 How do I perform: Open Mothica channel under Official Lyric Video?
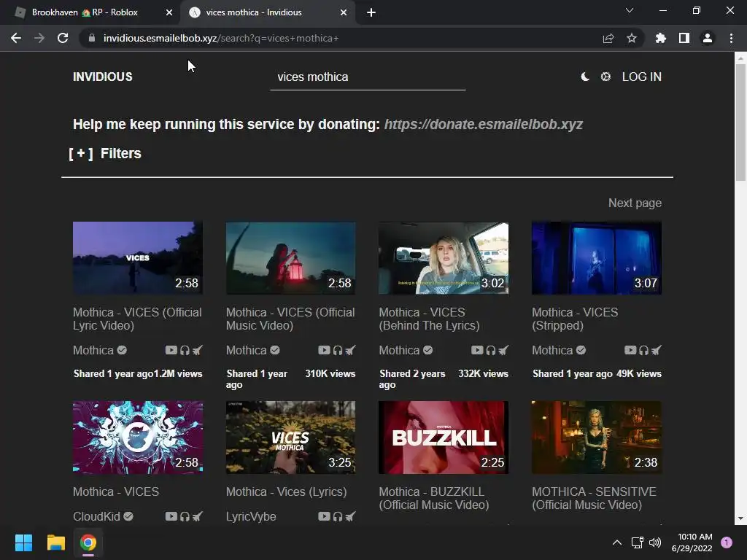[99, 351]
